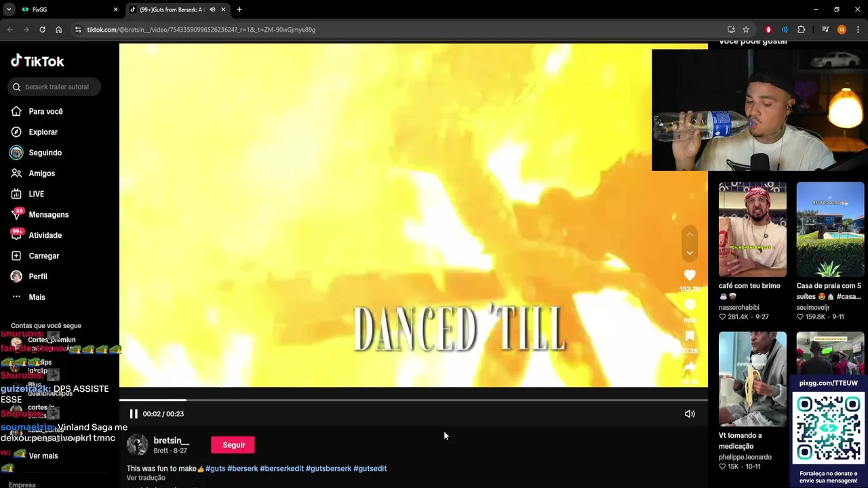Mute tab audio speaker icon
Image resolution: width=868 pixels, height=488 pixels.
(212, 9)
